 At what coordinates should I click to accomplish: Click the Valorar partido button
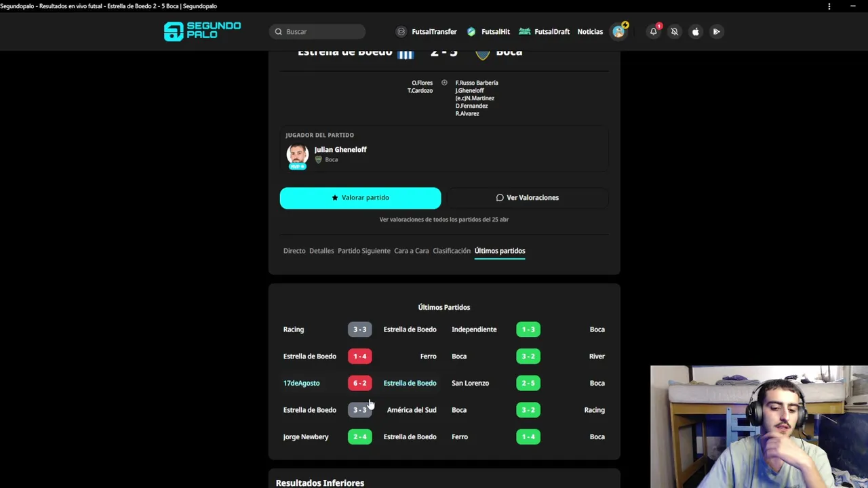pos(360,198)
